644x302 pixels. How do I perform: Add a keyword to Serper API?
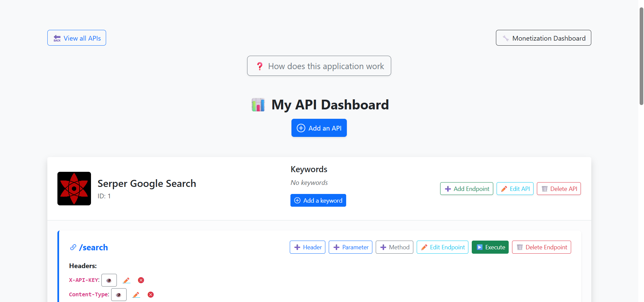click(x=318, y=200)
